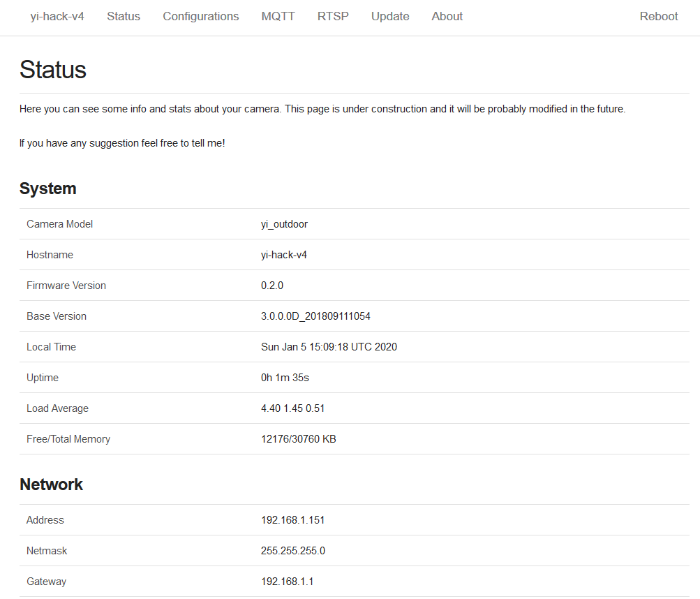
Task: Click the Network section heading
Action: [52, 485]
